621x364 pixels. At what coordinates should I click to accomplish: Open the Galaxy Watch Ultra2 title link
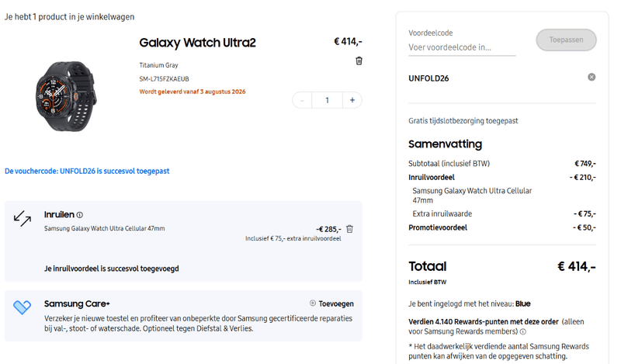[x=198, y=43]
